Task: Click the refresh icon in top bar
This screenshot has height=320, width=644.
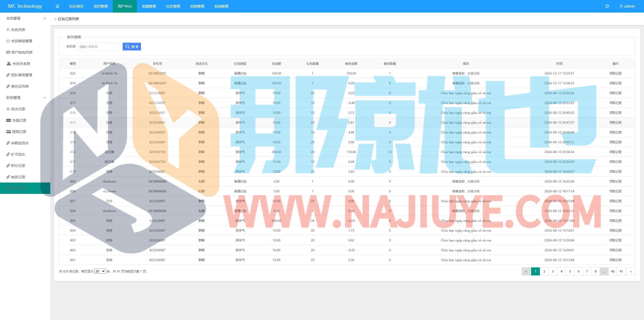Action: pos(607,6)
